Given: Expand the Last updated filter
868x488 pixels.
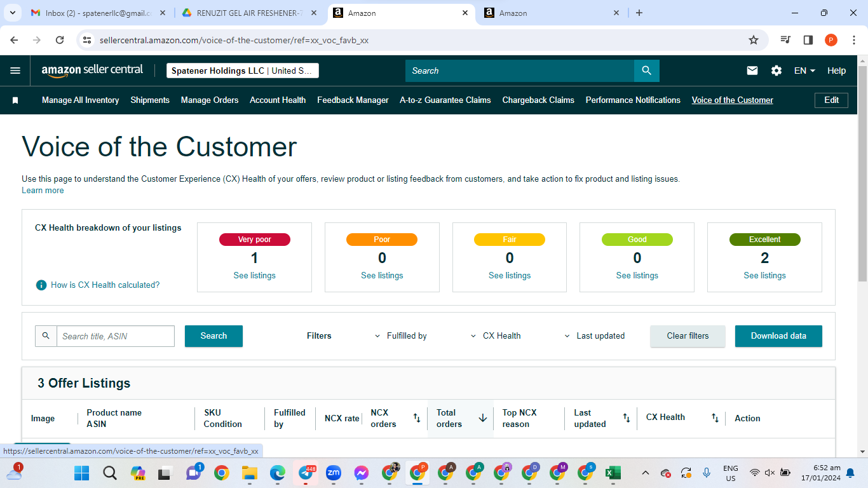Looking at the screenshot, I should pyautogui.click(x=595, y=335).
